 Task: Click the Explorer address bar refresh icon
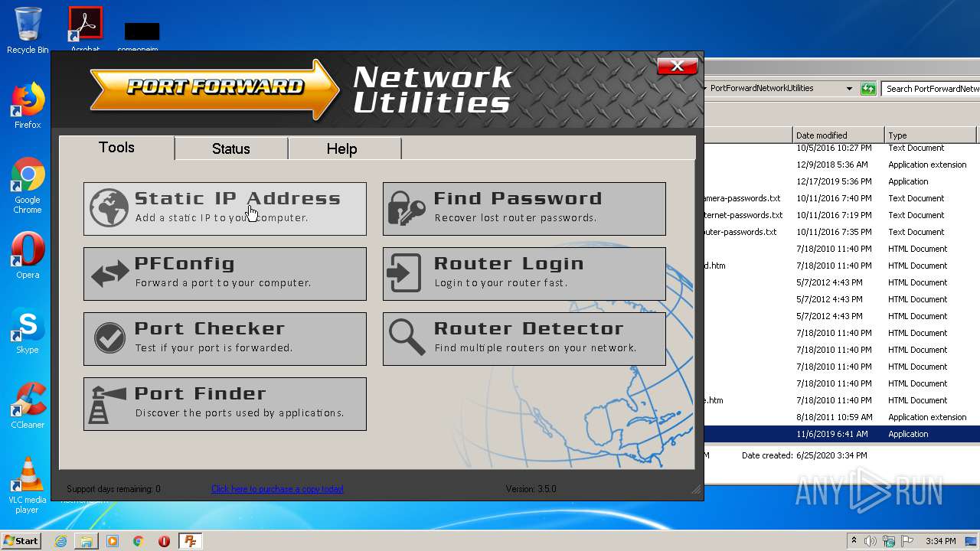pyautogui.click(x=867, y=89)
